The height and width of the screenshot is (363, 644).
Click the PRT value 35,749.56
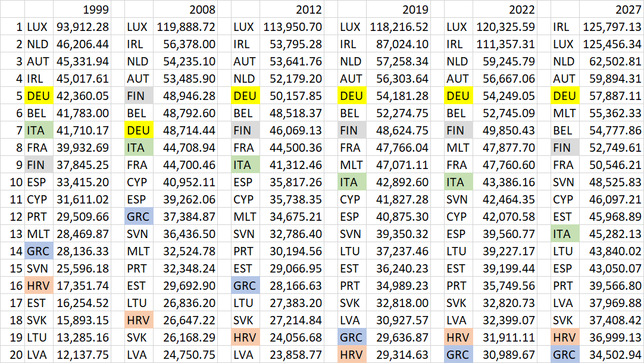505,286
